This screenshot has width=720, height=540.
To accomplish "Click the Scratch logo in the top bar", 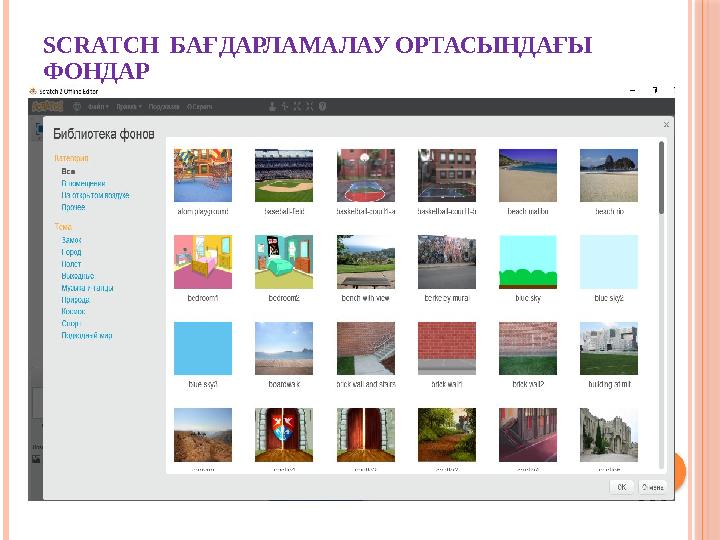I will tap(47, 107).
